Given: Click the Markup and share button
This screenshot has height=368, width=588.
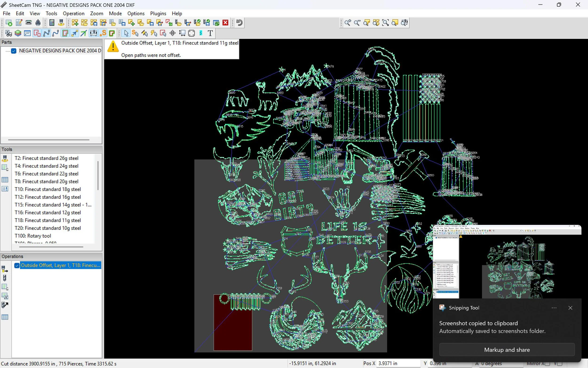Looking at the screenshot, I should [507, 350].
